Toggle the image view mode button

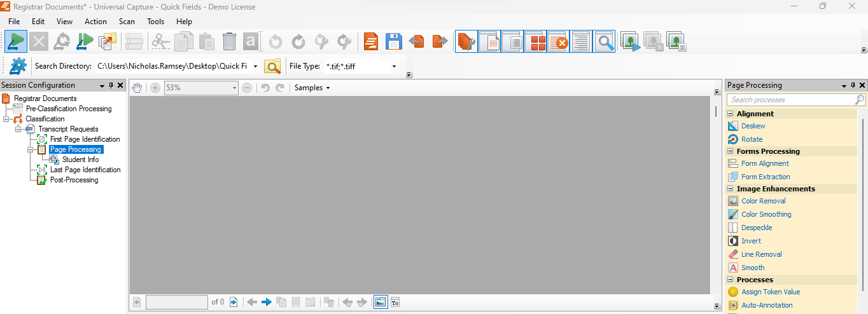[381, 302]
